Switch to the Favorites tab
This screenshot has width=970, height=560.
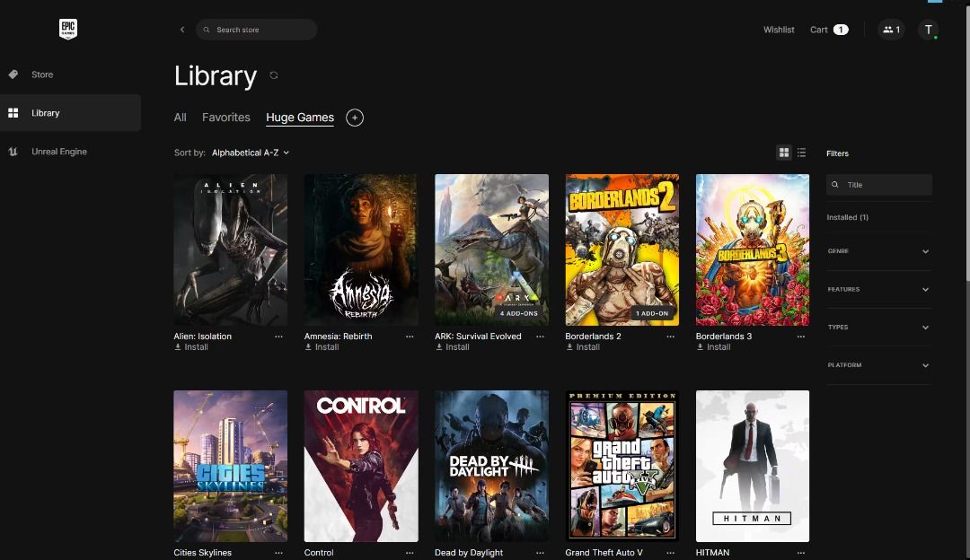pyautogui.click(x=226, y=118)
